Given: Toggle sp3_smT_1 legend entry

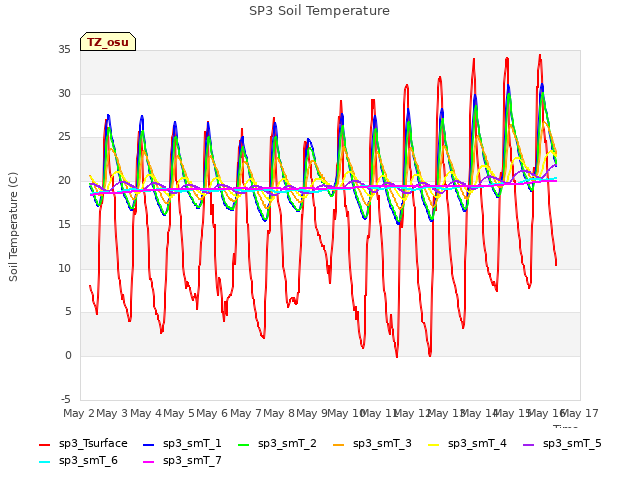Looking at the screenshot, I should pyautogui.click(x=182, y=444).
